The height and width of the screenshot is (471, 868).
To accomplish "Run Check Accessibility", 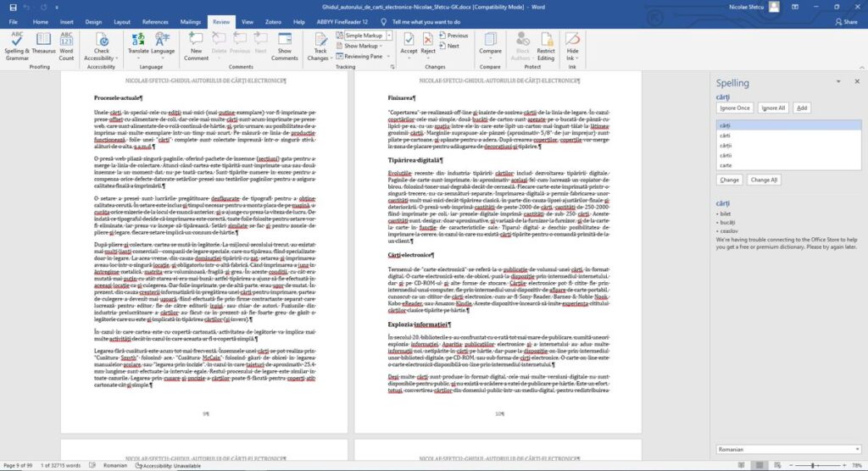I will tap(102, 46).
